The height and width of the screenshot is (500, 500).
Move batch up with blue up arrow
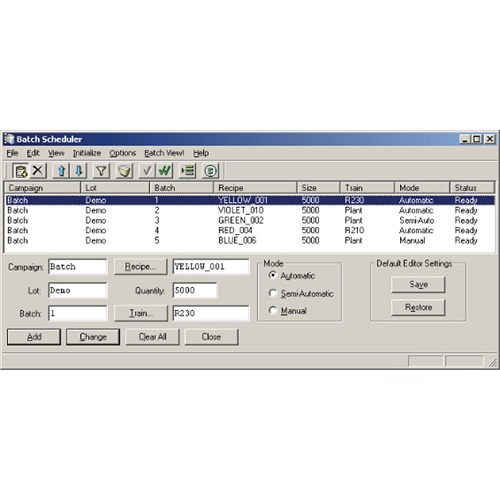[x=61, y=171]
